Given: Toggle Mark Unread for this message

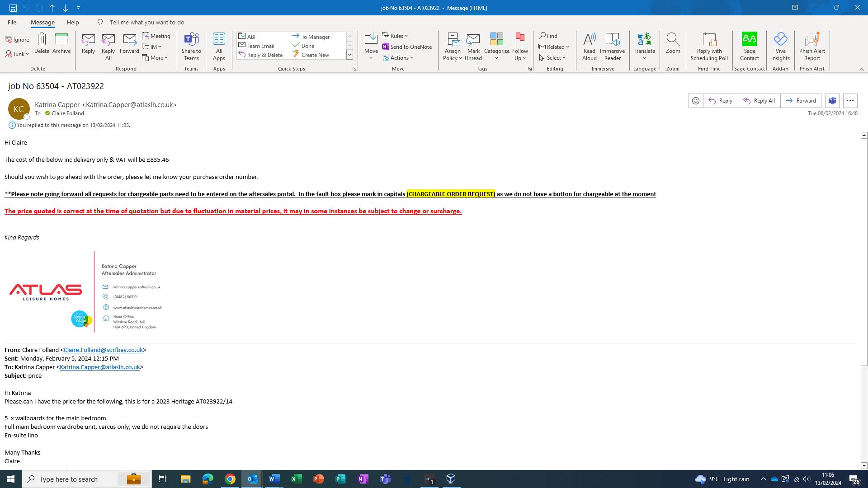Looking at the screenshot, I should 473,46.
